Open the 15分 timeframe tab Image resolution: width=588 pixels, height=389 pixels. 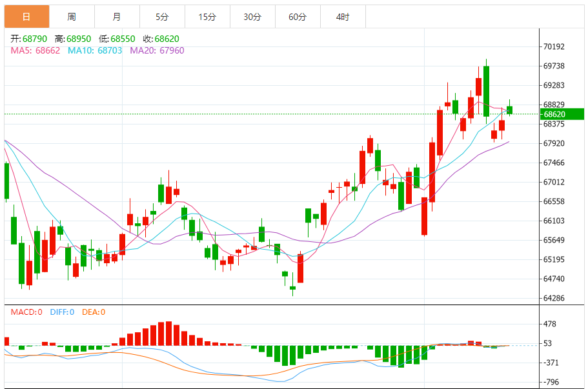[207, 17]
